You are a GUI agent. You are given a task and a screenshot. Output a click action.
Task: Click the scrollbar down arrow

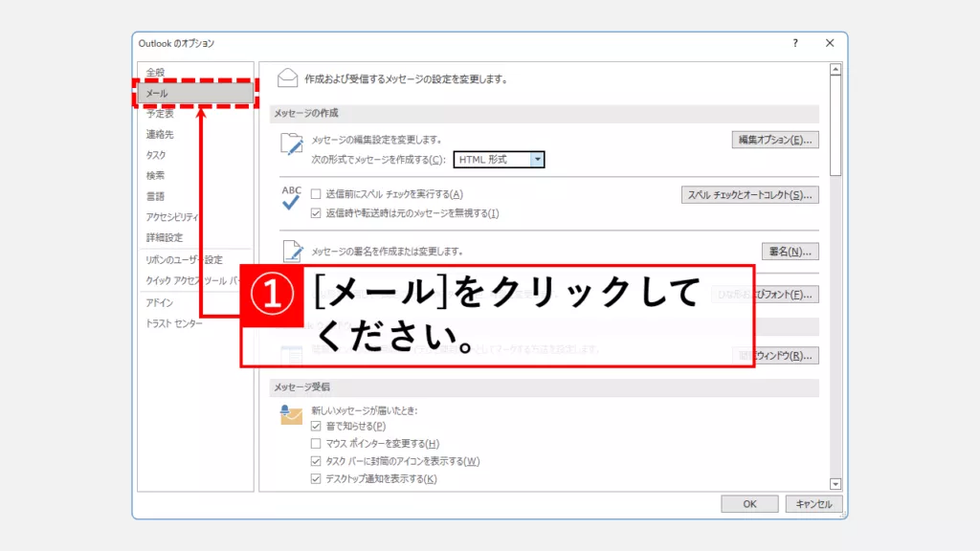835,484
